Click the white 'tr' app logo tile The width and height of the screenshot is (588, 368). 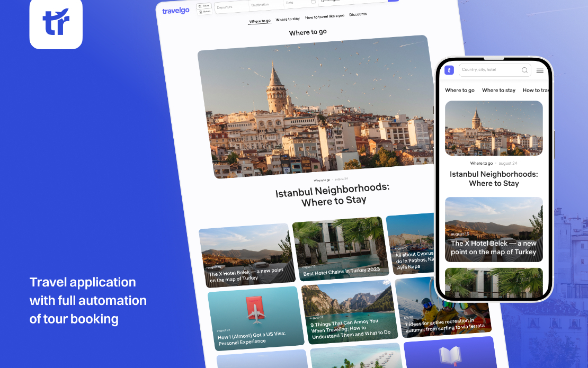56,23
